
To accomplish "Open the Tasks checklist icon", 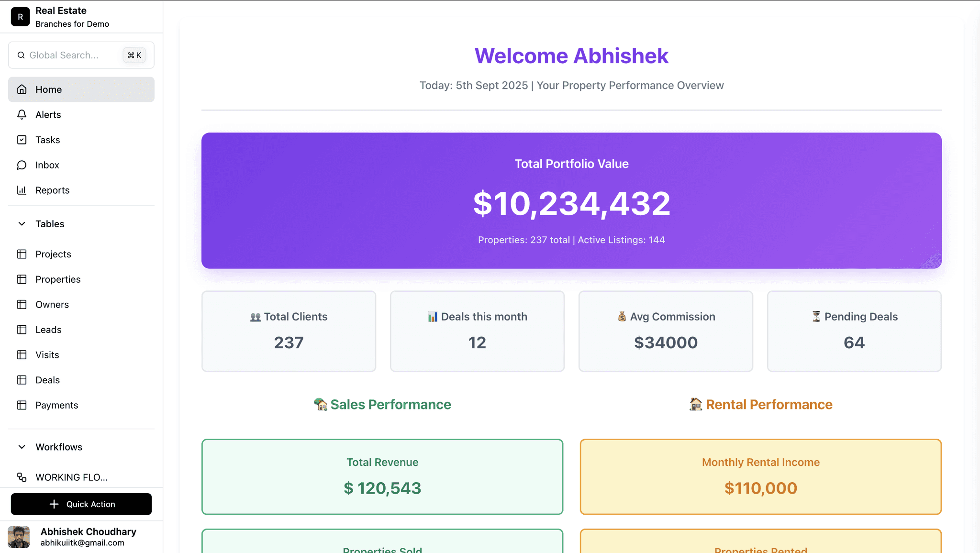I will coord(22,140).
